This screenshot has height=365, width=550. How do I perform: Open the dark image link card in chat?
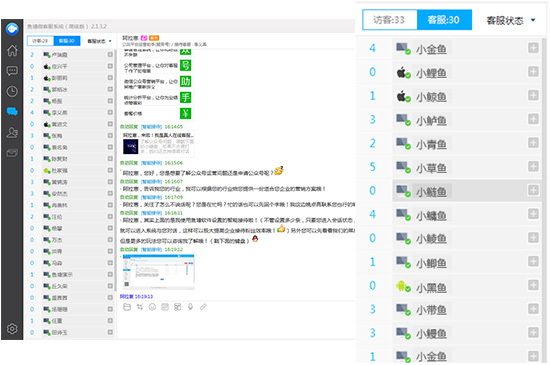(x=158, y=143)
